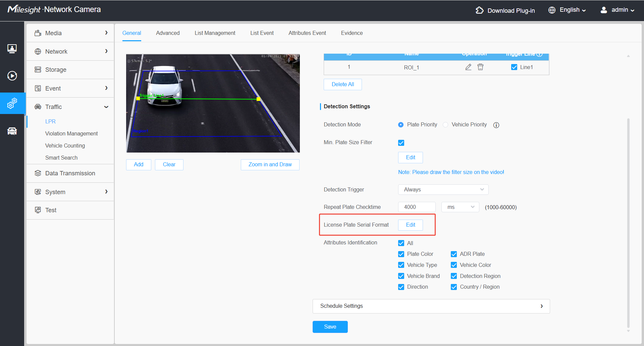Screen dimensions: 644x346
Task: Uncheck the Min. Plate Size Filter checkbox
Action: (401, 143)
